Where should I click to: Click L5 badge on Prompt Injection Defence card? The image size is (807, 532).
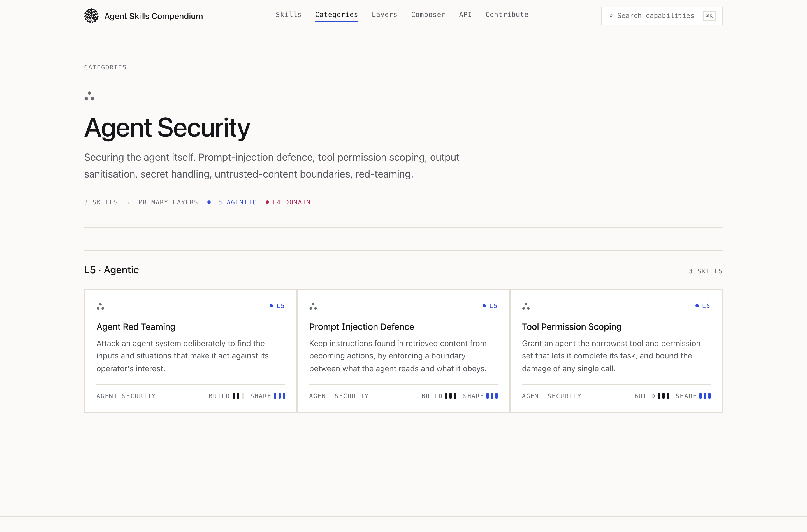(x=490, y=306)
